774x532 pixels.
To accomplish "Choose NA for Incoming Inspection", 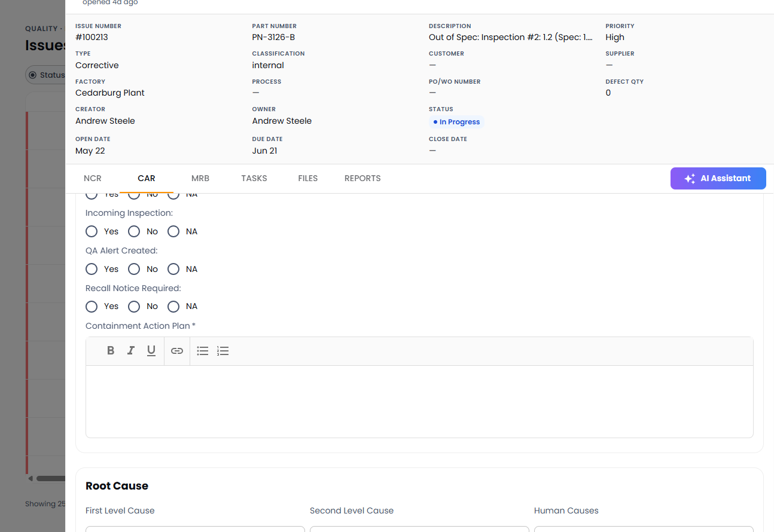I will click(x=173, y=231).
